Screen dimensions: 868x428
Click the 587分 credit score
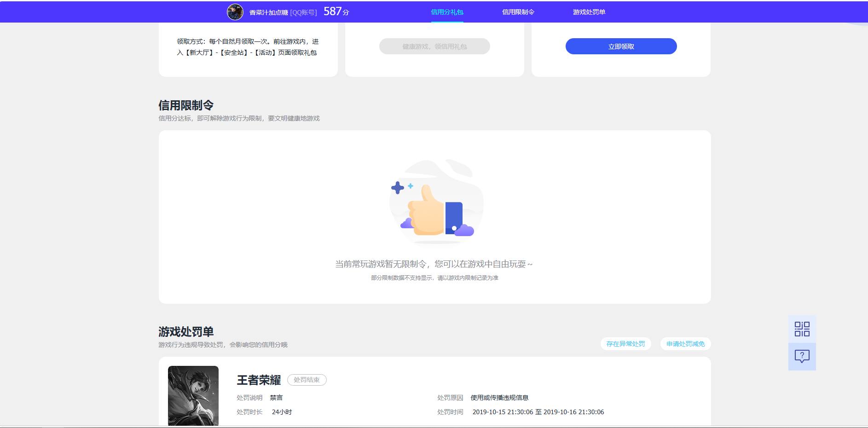(336, 12)
